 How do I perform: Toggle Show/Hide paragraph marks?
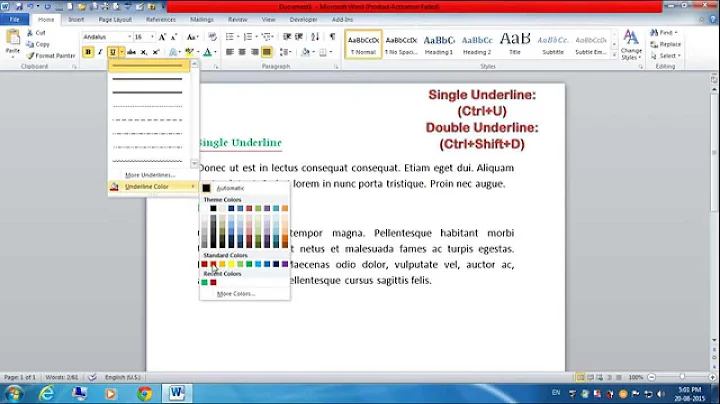[x=332, y=37]
